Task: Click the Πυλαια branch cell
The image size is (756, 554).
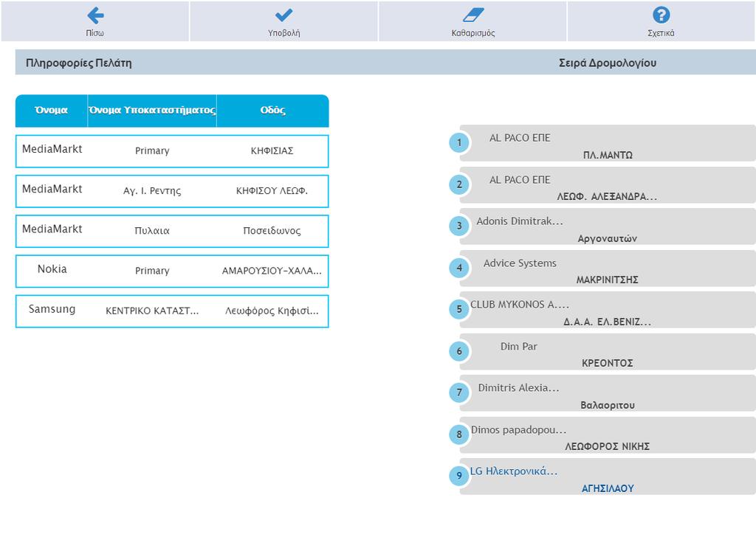Action: (x=152, y=231)
